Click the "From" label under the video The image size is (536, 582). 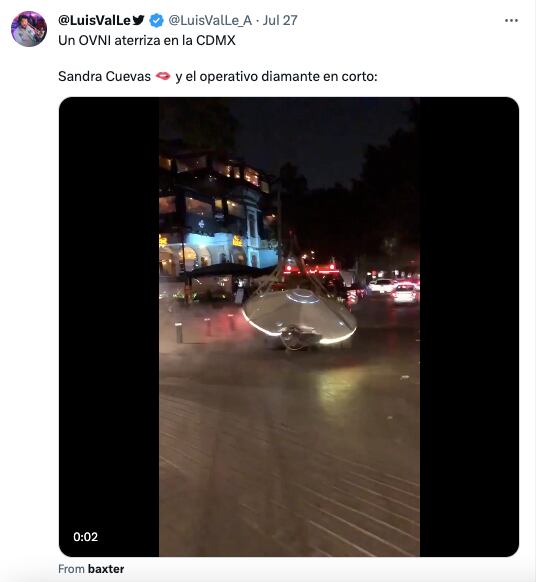pos(71,569)
